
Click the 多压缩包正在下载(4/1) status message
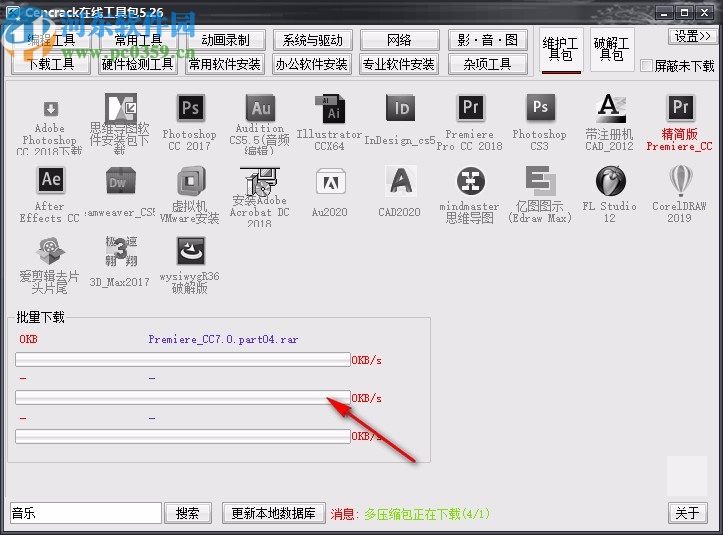click(427, 513)
